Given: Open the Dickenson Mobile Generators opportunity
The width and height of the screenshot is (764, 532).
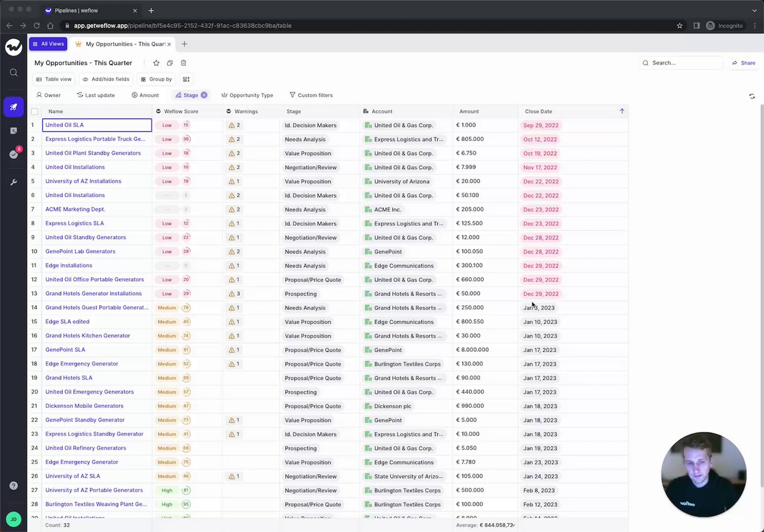Looking at the screenshot, I should 84,406.
